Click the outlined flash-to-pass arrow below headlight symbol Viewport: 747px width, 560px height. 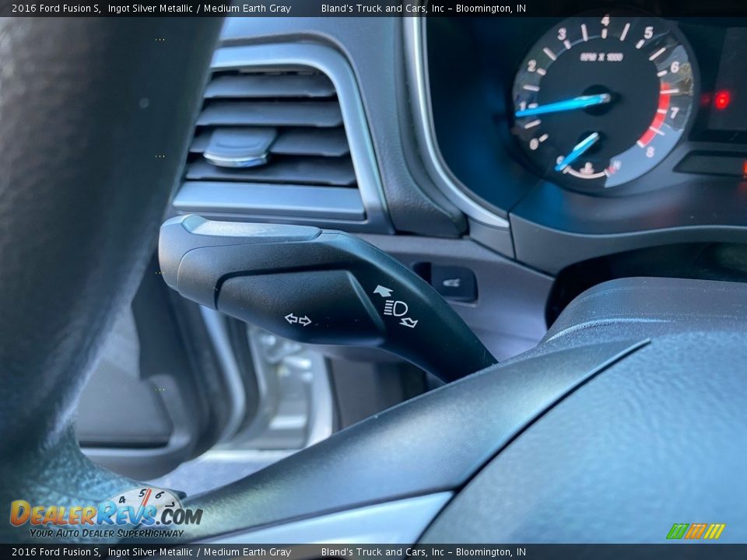pyautogui.click(x=409, y=322)
